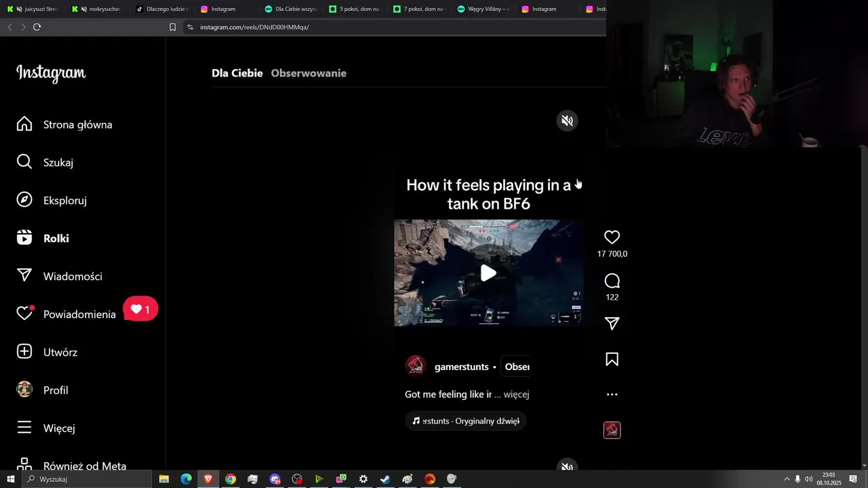Open Google Chrome from the taskbar

231,479
